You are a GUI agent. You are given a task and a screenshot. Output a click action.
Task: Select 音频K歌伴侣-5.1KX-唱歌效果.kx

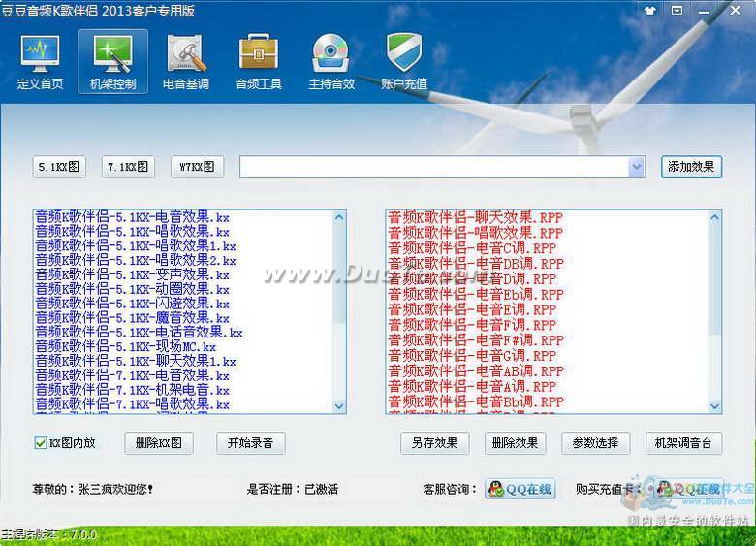(x=132, y=232)
